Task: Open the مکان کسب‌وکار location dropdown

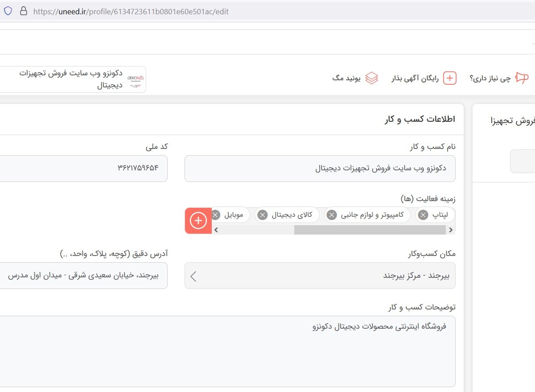Action: (x=320, y=276)
